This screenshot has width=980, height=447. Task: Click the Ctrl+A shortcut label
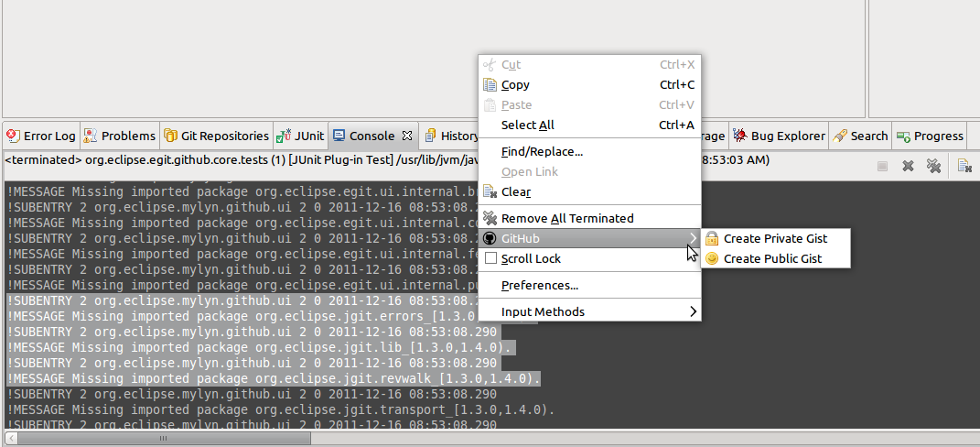pos(677,125)
